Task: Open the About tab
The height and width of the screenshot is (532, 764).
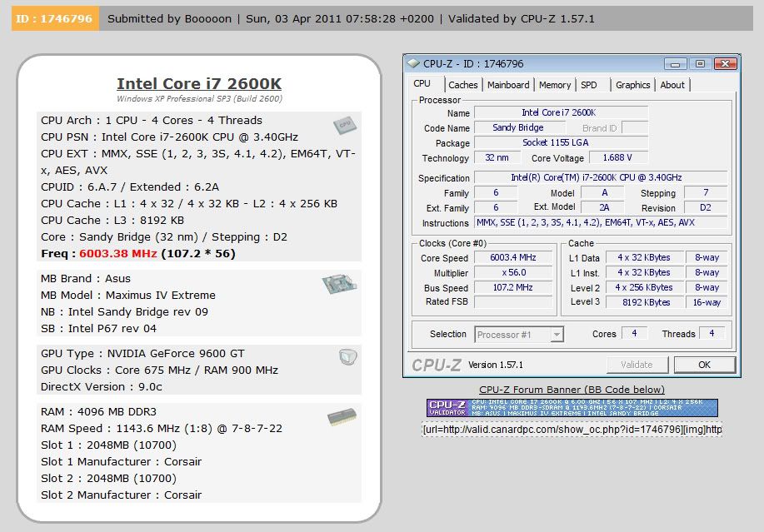Action: pos(672,85)
